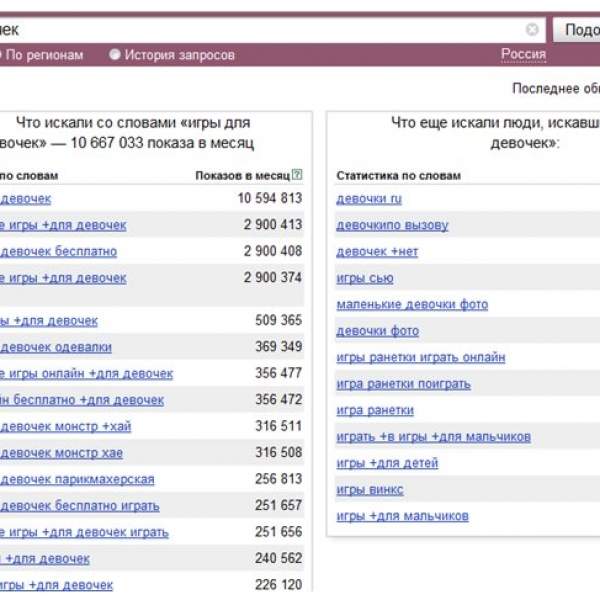Click the Подобрать search button
This screenshot has width=600, height=600.
tap(578, 30)
